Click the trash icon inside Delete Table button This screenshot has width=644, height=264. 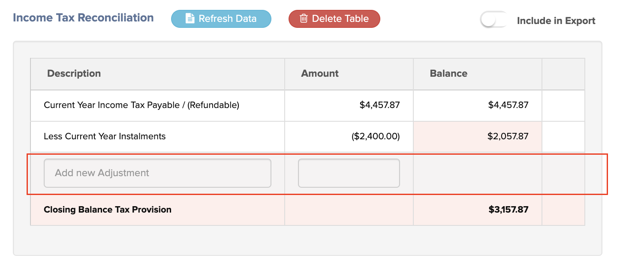click(304, 18)
